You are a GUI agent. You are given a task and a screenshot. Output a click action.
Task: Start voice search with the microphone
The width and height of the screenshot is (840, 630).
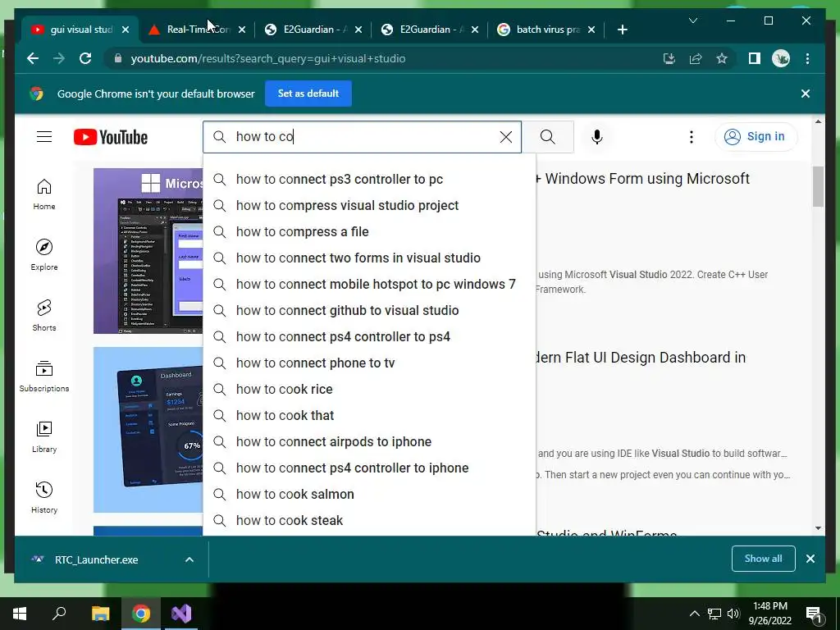pyautogui.click(x=597, y=137)
